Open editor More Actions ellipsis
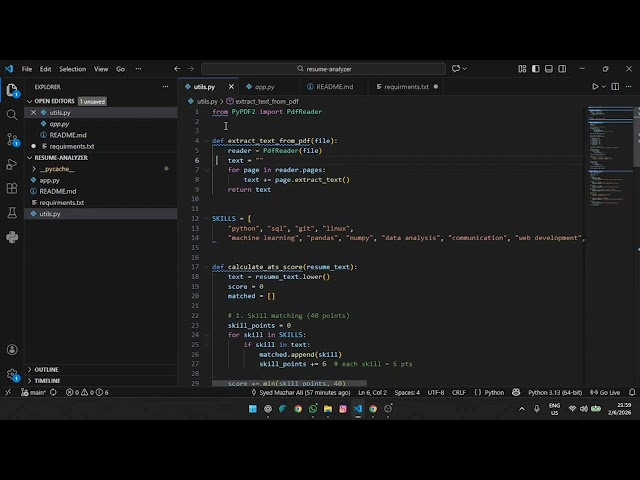Screen dimensions: 640x480 click(x=628, y=87)
